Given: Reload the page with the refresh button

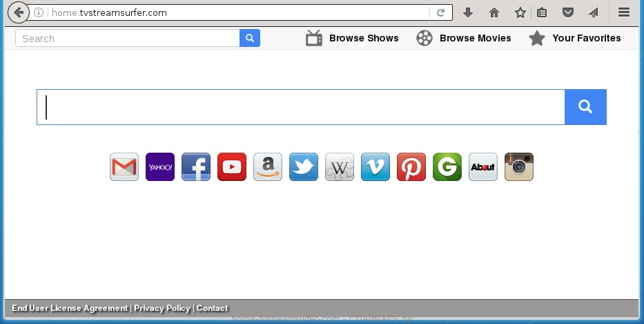Looking at the screenshot, I should tap(440, 12).
